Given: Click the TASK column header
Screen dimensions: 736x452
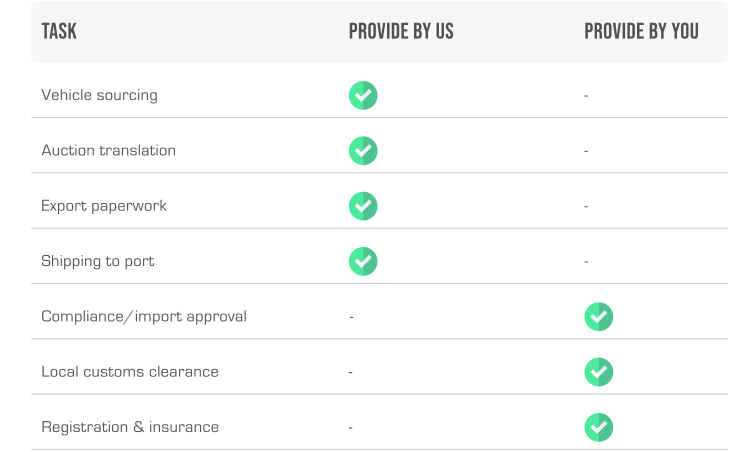Looking at the screenshot, I should [x=59, y=32].
